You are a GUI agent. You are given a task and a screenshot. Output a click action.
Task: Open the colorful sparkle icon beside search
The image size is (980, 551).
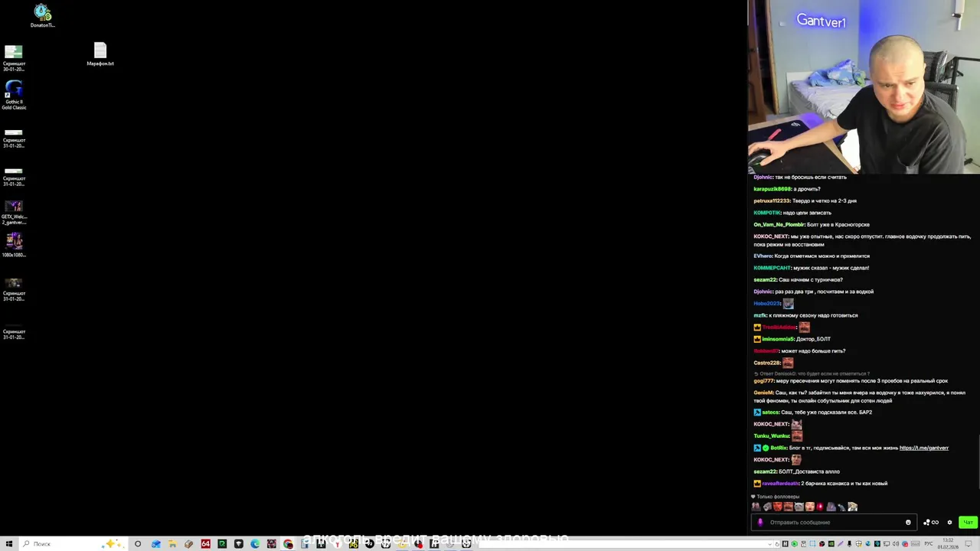113,543
